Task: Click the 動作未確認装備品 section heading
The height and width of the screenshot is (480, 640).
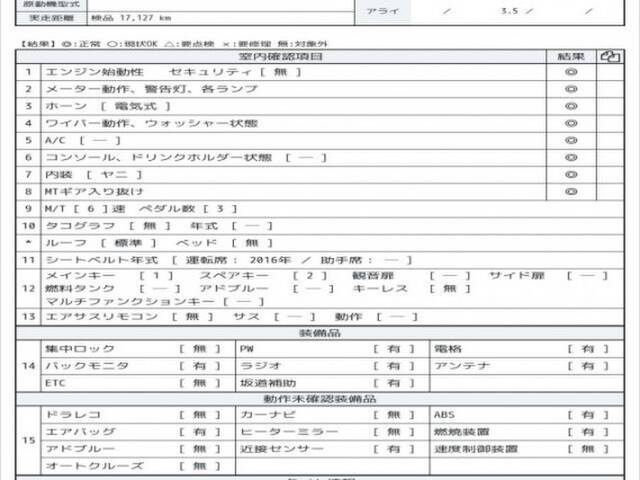Action: (319, 399)
